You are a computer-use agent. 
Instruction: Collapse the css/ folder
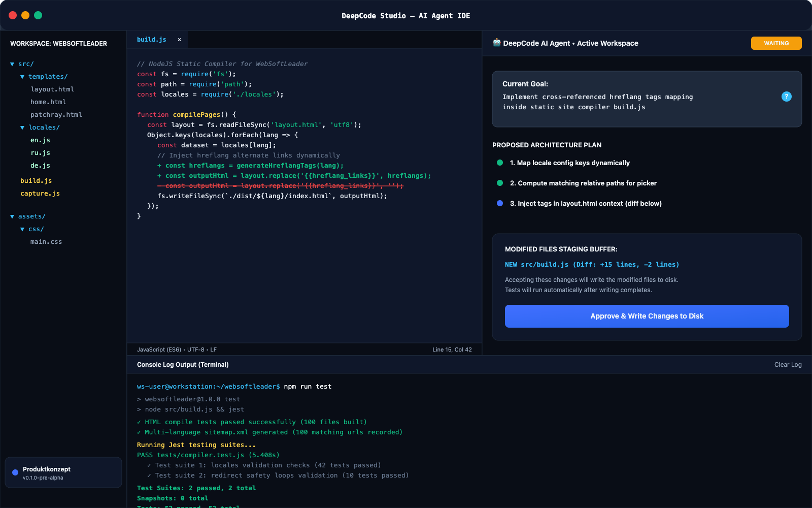click(22, 229)
